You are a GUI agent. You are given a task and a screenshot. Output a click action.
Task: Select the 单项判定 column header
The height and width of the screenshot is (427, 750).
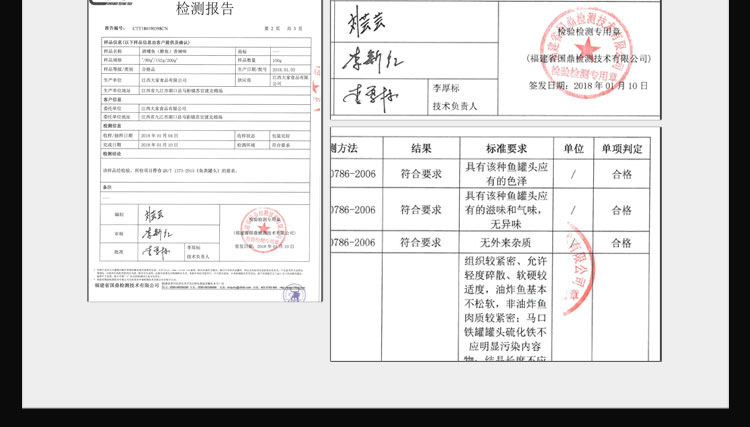(620, 147)
